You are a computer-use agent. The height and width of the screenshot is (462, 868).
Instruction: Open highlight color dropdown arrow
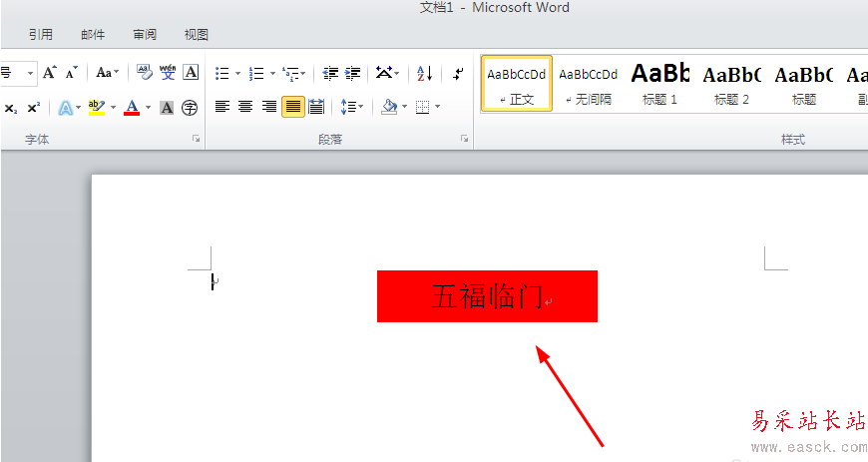point(114,108)
